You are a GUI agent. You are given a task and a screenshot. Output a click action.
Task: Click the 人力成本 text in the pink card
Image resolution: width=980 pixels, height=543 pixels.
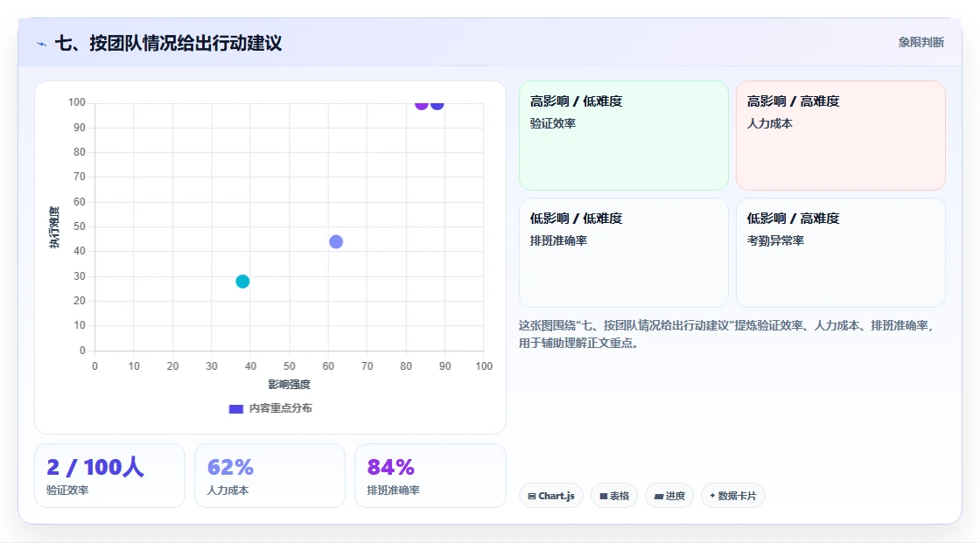[769, 123]
